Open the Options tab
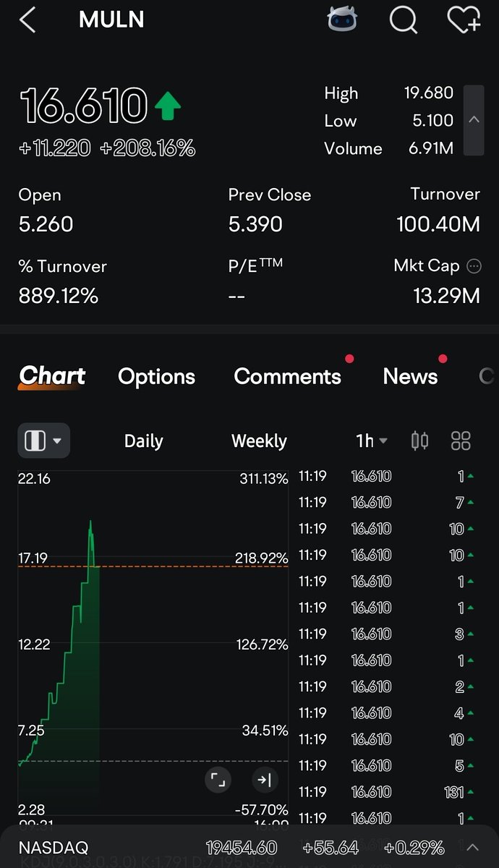 coord(156,377)
